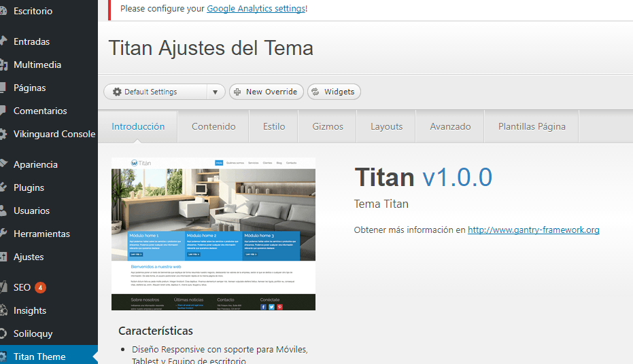Click the Titan Theme gear icon
This screenshot has width=633, height=364.
(3, 357)
